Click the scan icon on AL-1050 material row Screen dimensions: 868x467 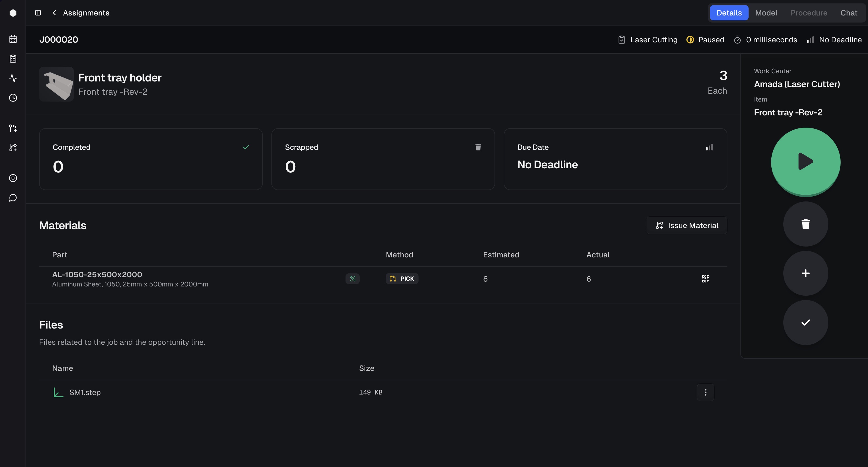tap(353, 279)
